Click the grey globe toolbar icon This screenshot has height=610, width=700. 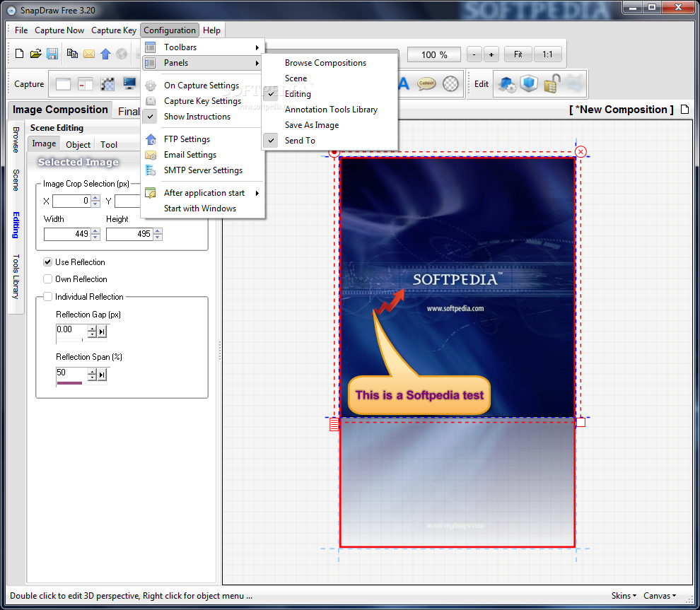tap(122, 54)
